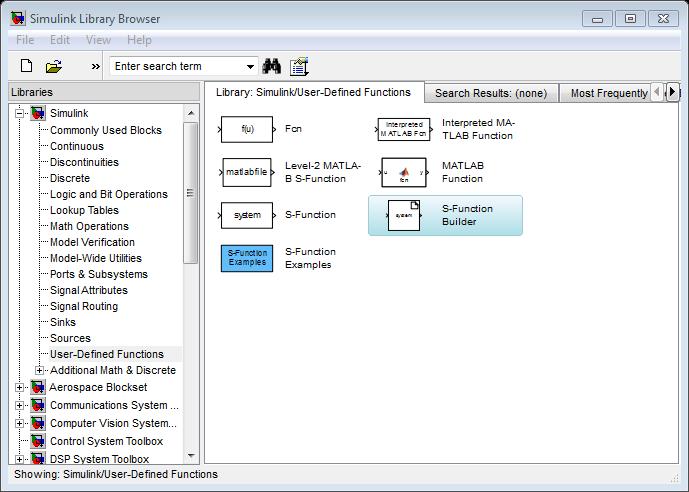Select Signal Routing in tree
The image size is (689, 492).
coord(84,306)
